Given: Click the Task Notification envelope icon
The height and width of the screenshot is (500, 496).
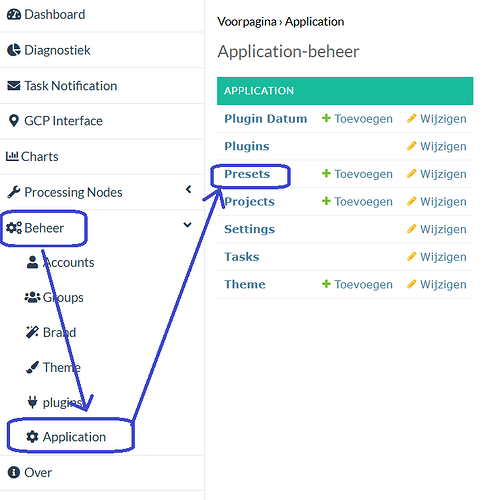Looking at the screenshot, I should tap(14, 86).
